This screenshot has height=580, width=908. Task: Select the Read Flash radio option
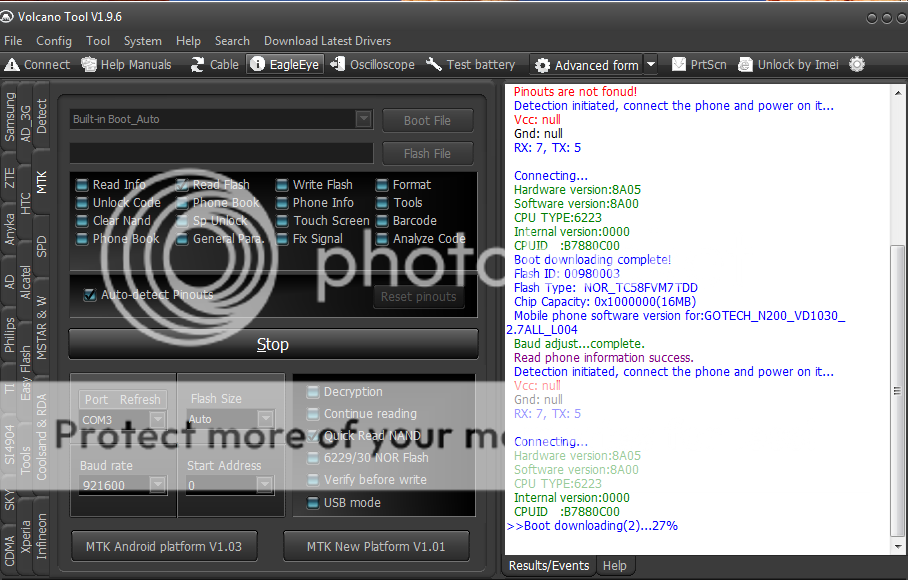(183, 185)
